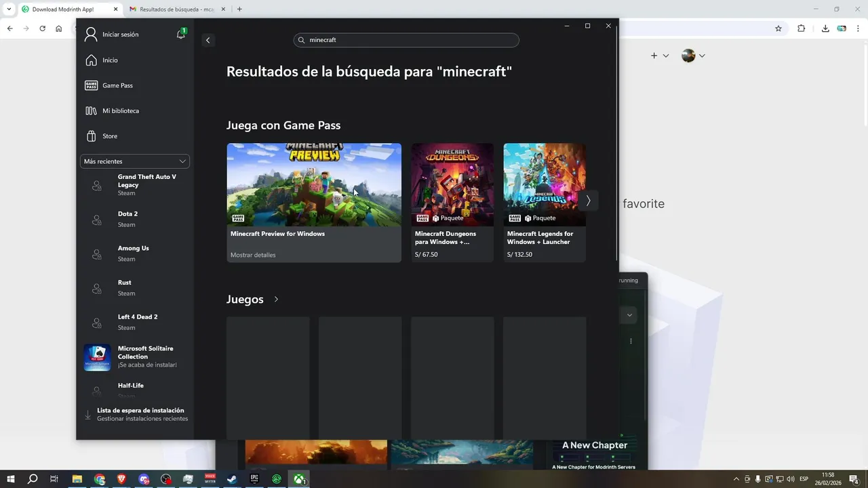Click the Iniciar sesión profile icon
The width and height of the screenshot is (868, 488).
pyautogui.click(x=91, y=35)
